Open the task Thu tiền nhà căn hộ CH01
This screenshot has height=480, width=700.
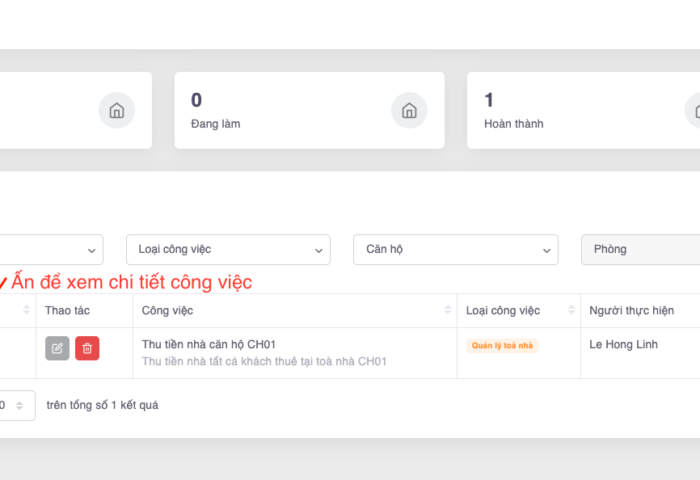[x=209, y=344]
